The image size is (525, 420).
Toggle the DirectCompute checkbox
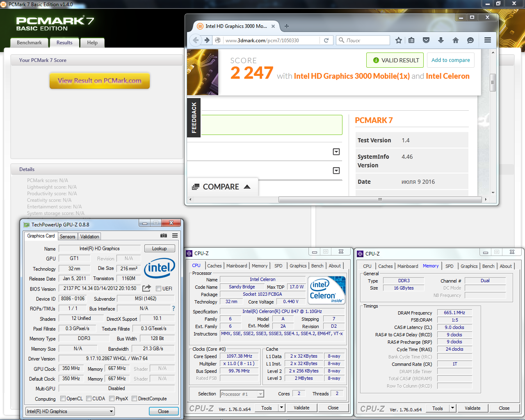(134, 399)
